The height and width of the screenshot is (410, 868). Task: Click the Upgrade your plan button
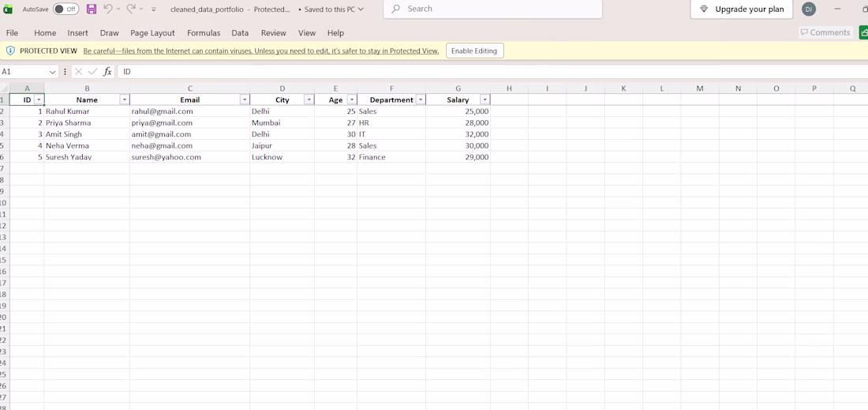[741, 9]
